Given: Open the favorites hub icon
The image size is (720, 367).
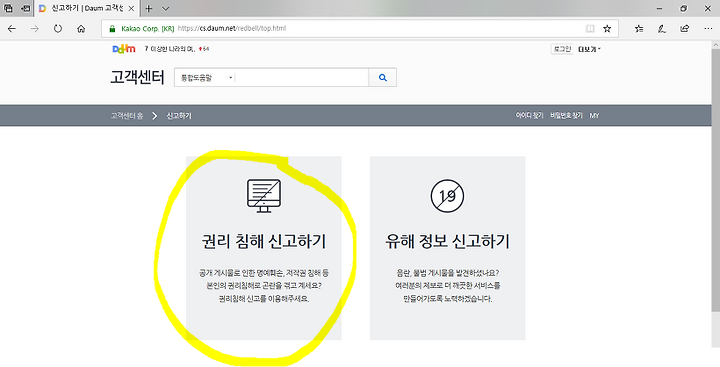Looking at the screenshot, I should (x=639, y=28).
